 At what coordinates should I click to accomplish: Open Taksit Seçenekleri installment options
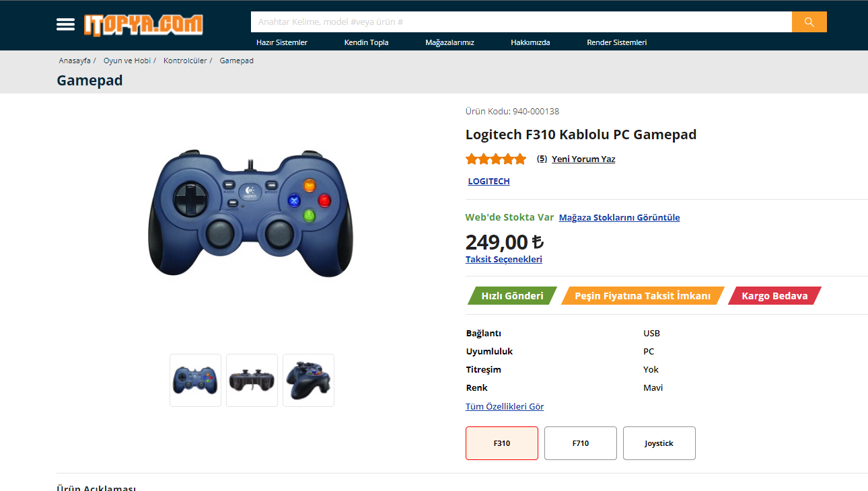pos(504,260)
